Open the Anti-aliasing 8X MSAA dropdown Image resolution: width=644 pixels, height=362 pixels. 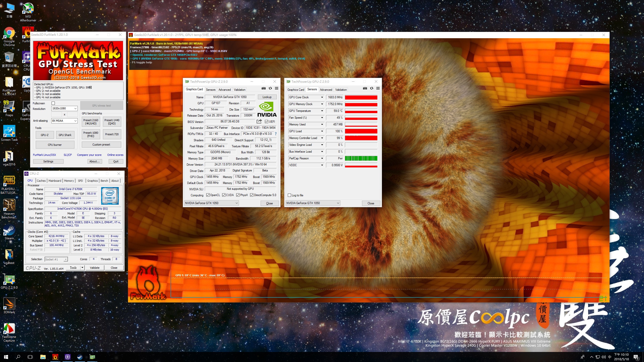(64, 121)
